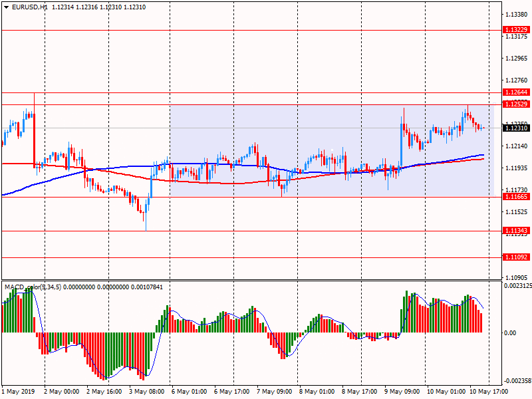Click the MACD_color(3,34,5) indicator label
Screen dimensions: 532x399
(41, 287)
